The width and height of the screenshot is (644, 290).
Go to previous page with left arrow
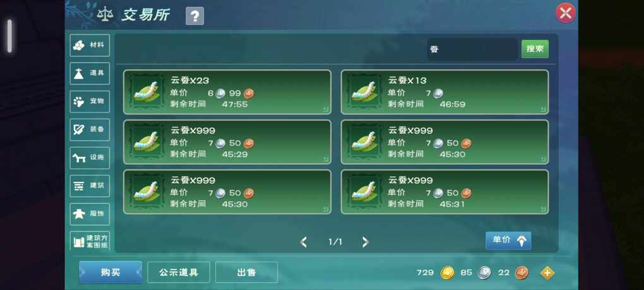tap(304, 242)
